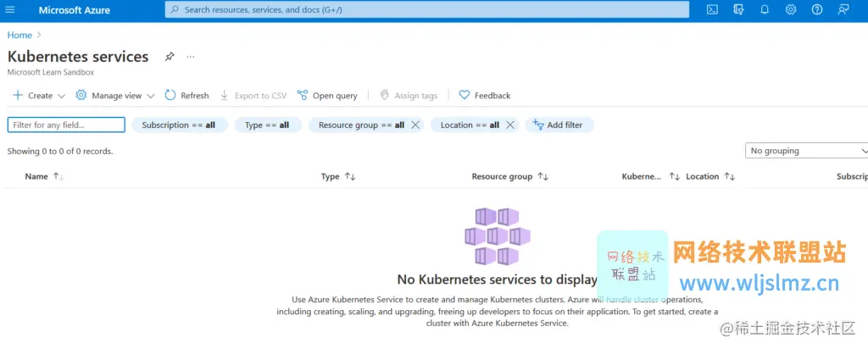Remove the Resource group filter
This screenshot has width=868, height=349.
[x=415, y=125]
